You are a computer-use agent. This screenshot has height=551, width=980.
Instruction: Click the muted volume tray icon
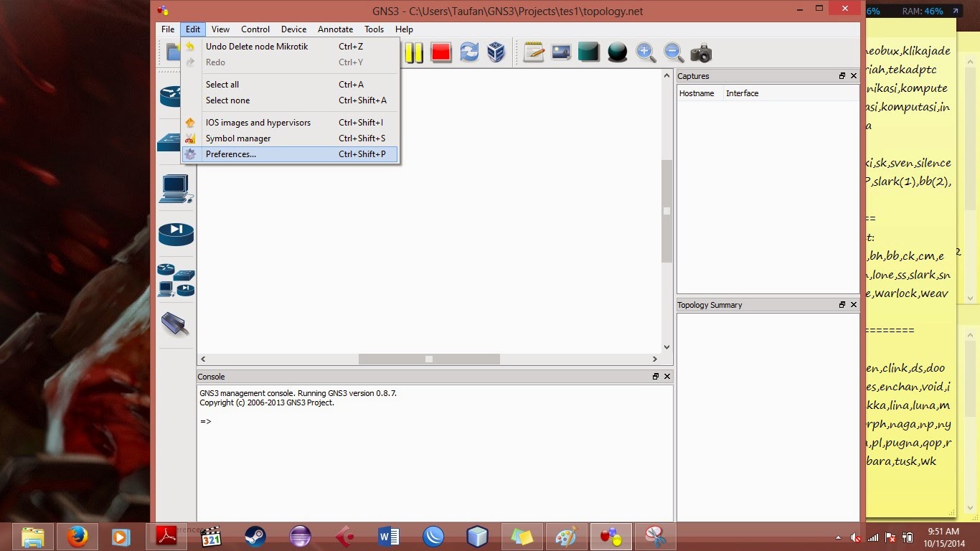(x=855, y=537)
